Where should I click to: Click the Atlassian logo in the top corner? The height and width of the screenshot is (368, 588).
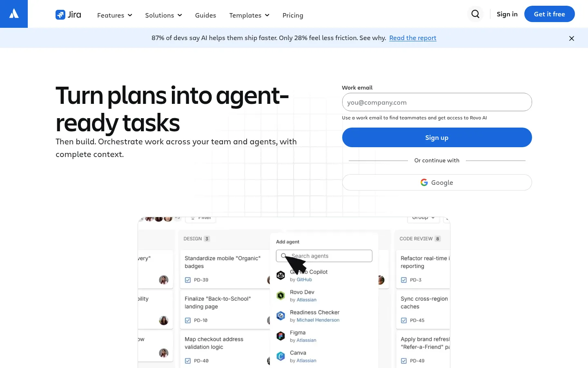[x=14, y=14]
